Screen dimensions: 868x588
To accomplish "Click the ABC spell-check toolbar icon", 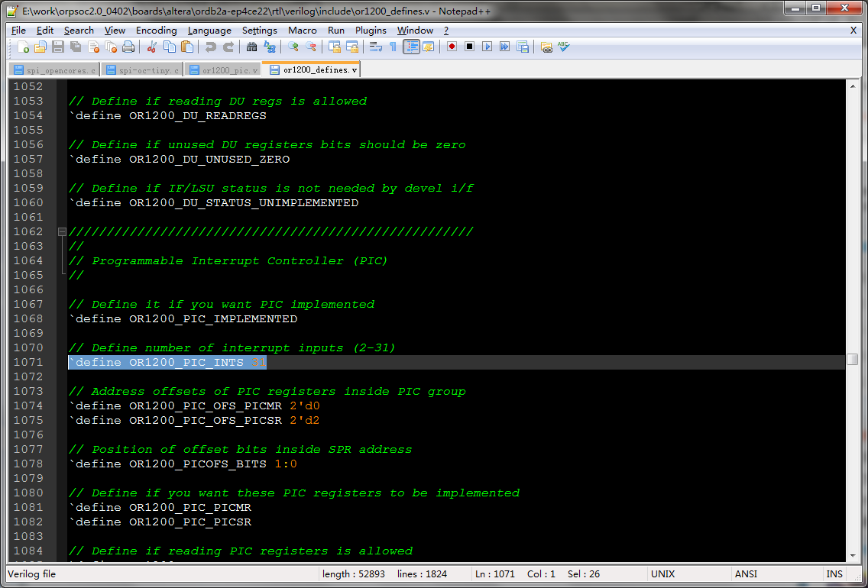I will [564, 47].
